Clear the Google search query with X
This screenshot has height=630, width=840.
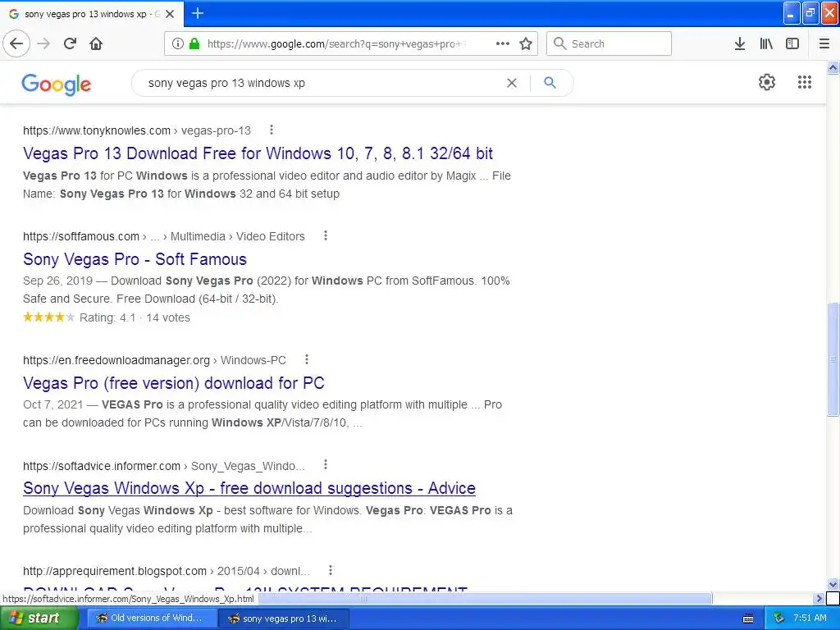[512, 83]
